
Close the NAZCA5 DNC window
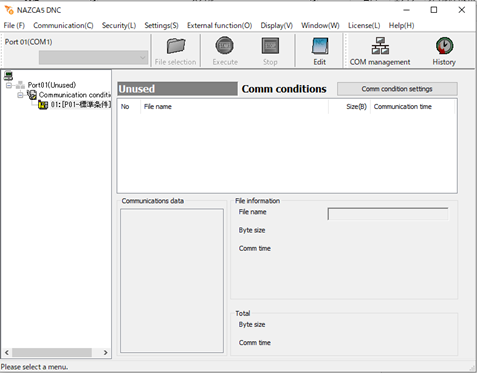click(462, 10)
